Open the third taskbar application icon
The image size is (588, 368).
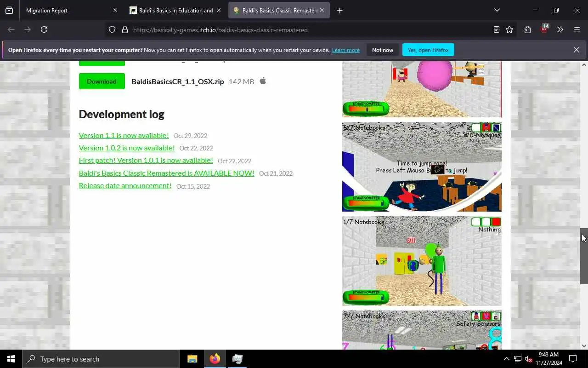pos(237,359)
